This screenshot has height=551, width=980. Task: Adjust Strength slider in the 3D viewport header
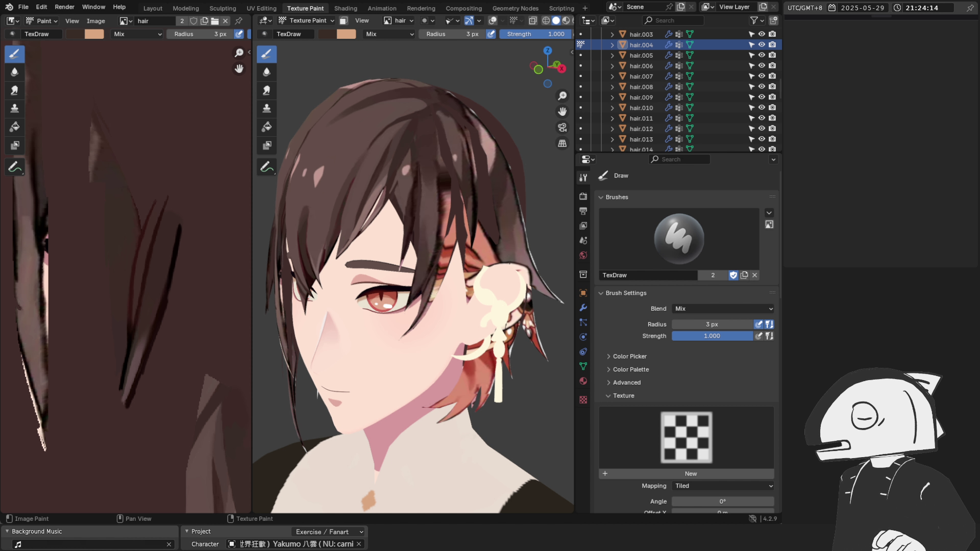pos(534,34)
